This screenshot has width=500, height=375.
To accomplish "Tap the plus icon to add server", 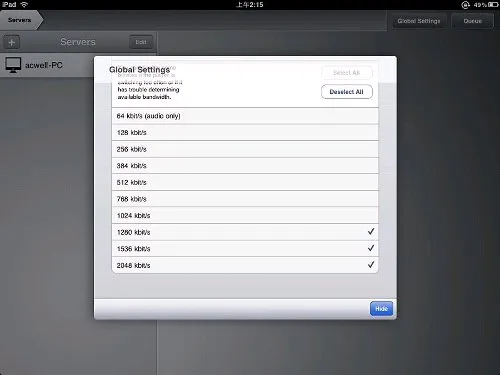I will click(x=12, y=42).
